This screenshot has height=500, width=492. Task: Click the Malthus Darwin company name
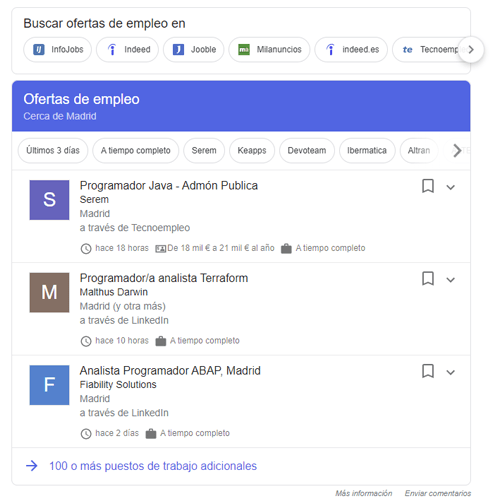tap(114, 292)
